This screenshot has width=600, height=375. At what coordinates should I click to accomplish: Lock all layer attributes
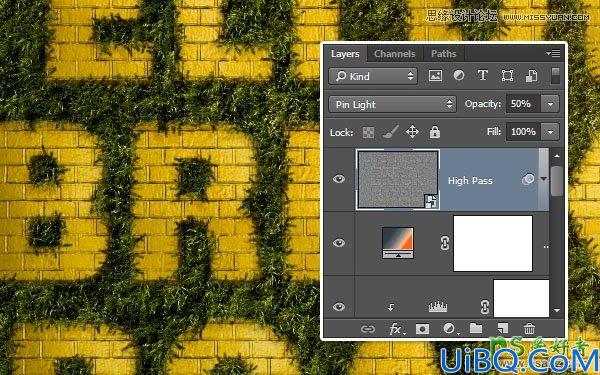434,132
